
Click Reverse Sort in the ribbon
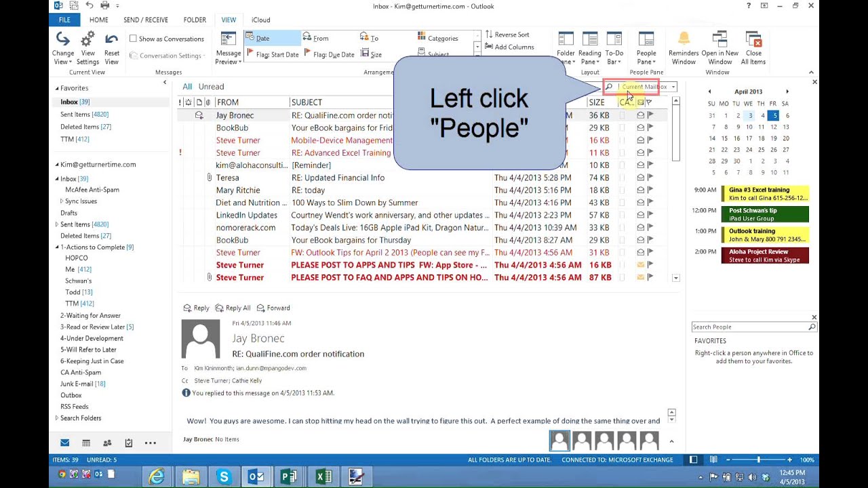click(507, 35)
